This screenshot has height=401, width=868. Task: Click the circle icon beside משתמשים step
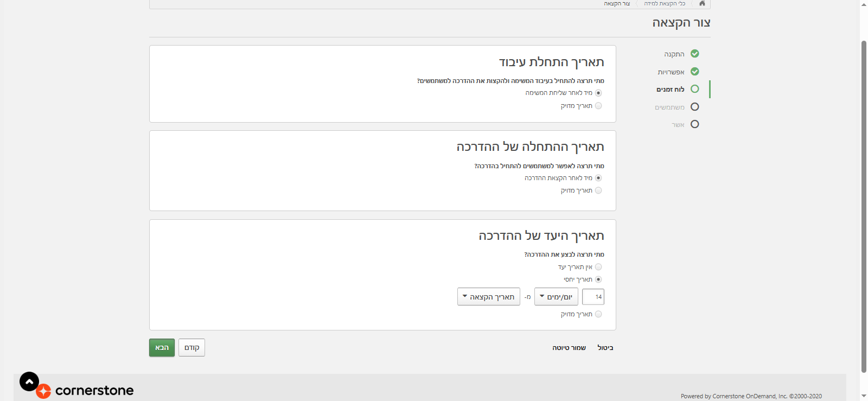[x=695, y=107]
